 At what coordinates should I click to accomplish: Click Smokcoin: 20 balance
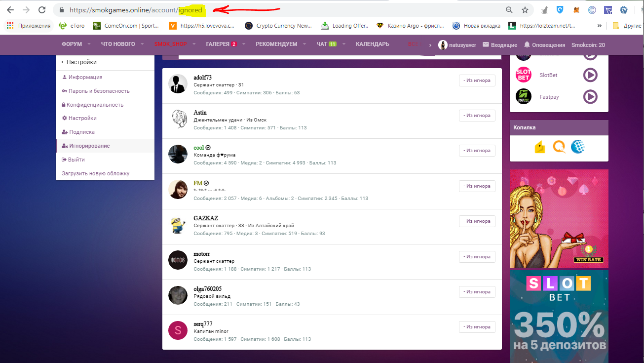click(x=588, y=45)
